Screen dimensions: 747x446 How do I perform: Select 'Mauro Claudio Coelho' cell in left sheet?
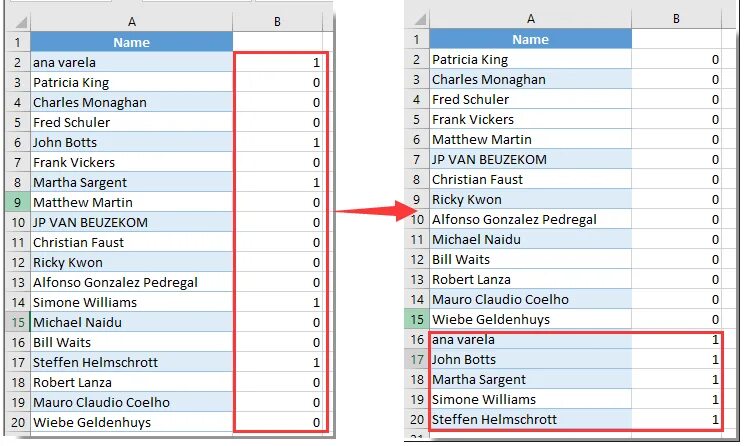(x=131, y=402)
